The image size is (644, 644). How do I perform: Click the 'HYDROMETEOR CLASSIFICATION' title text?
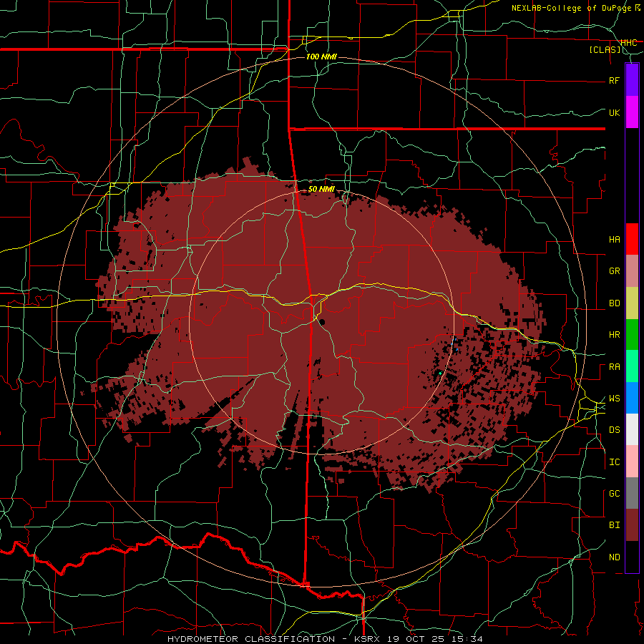[x=250, y=639]
